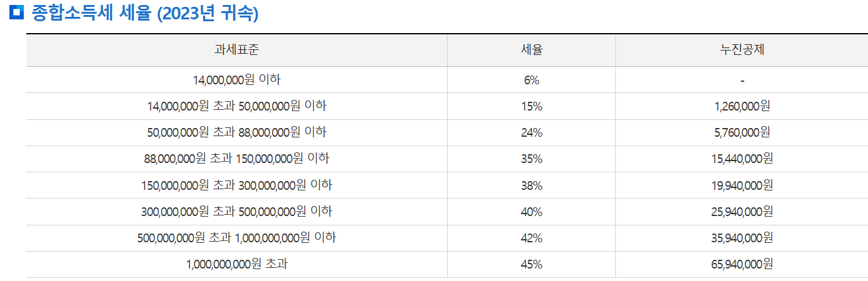Click the 세율 column header
This screenshot has width=868, height=281.
pyautogui.click(x=532, y=51)
